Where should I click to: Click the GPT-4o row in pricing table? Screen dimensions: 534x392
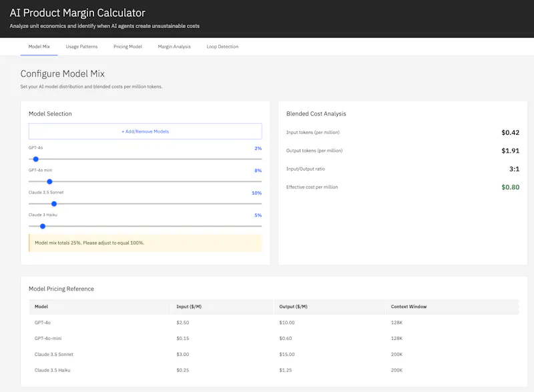point(274,322)
